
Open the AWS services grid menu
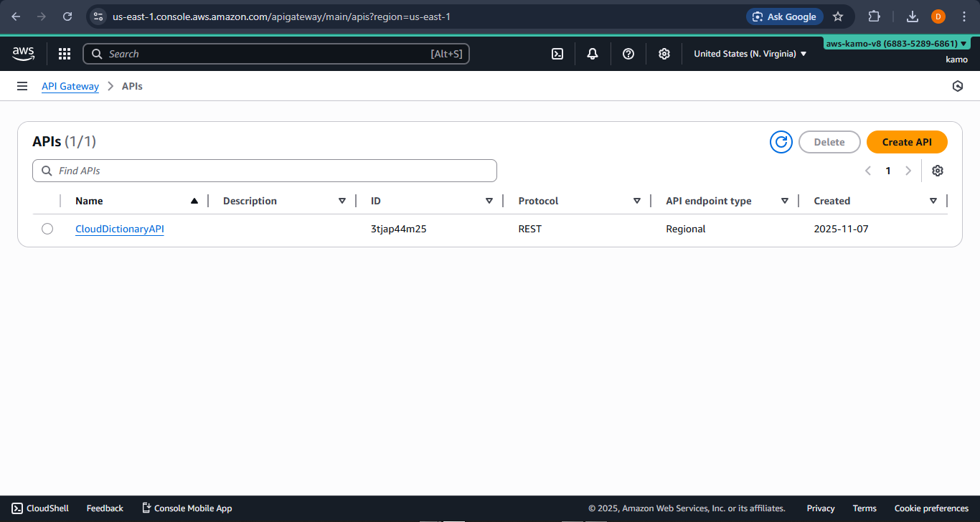coord(64,53)
